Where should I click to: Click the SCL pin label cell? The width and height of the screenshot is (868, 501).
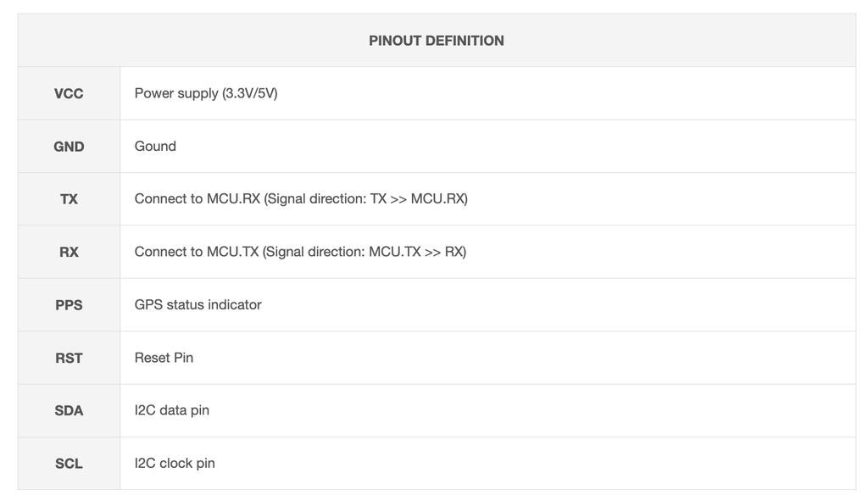[x=69, y=464]
